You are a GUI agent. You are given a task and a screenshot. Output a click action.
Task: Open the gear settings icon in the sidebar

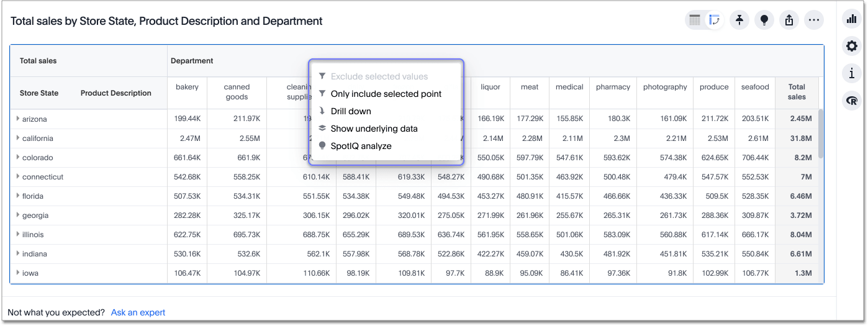[x=851, y=46]
